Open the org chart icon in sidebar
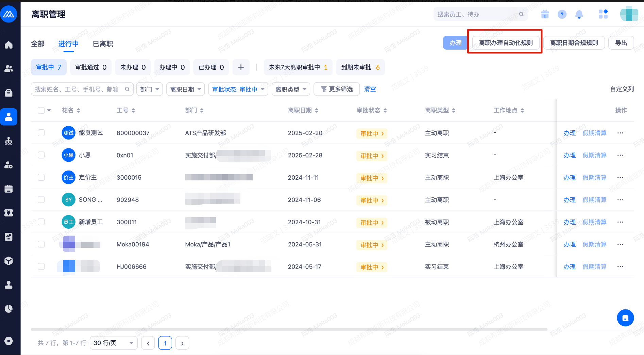 9,141
